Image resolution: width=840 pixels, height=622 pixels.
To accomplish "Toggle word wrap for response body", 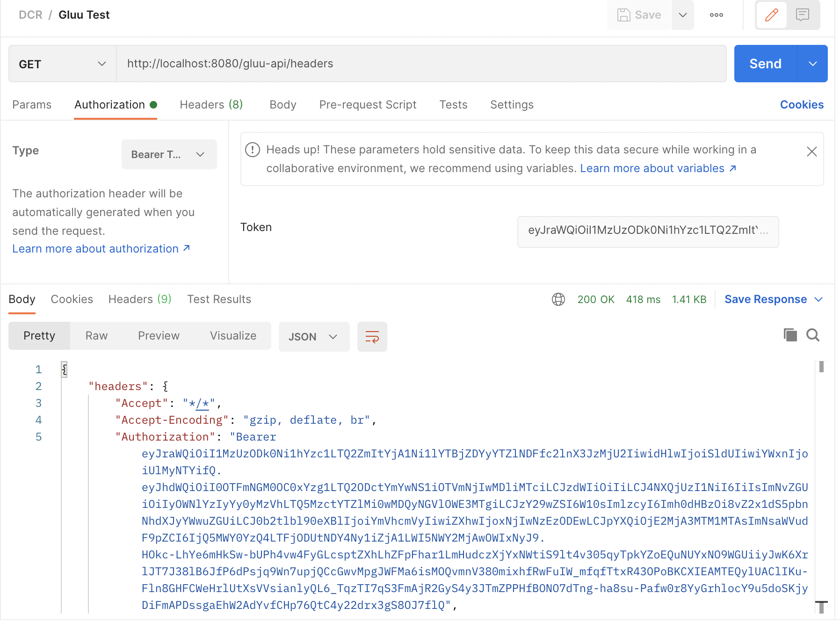I will tap(372, 337).
